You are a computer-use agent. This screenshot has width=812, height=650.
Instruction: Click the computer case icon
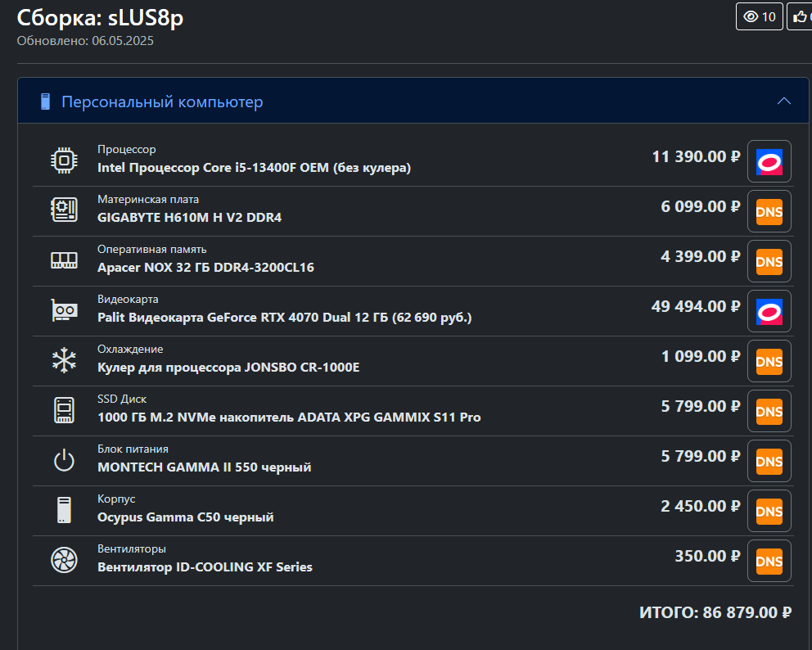[64, 510]
